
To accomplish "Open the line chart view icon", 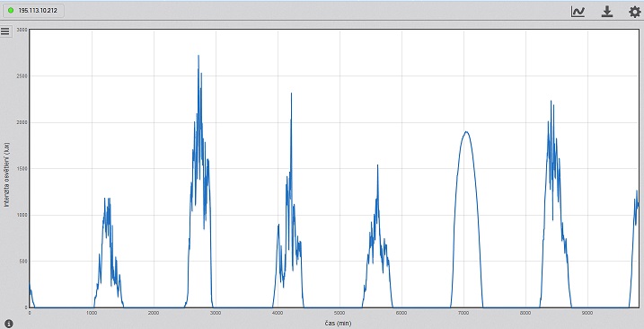I will (578, 11).
